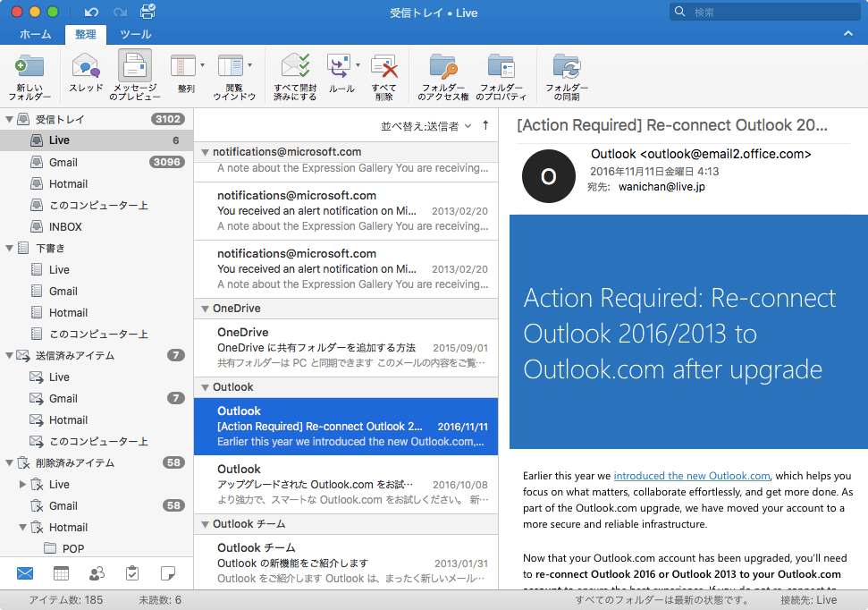Select Gmail inbox with 3096 unread
The height and width of the screenshot is (610, 868).
[x=97, y=162]
